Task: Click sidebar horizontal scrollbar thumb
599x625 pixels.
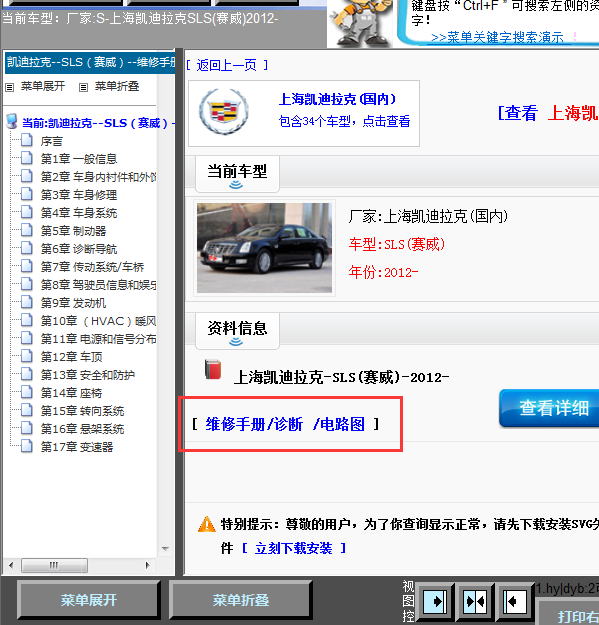Action: [x=54, y=565]
